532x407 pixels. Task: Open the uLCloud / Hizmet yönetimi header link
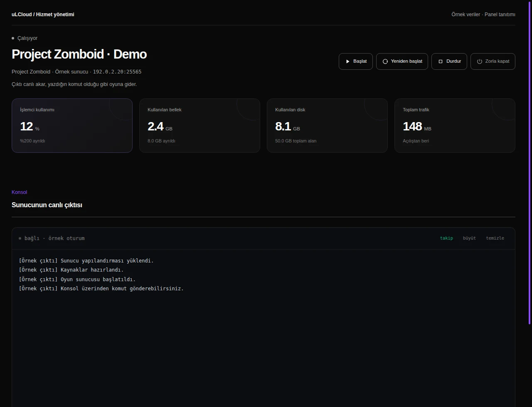point(43,15)
